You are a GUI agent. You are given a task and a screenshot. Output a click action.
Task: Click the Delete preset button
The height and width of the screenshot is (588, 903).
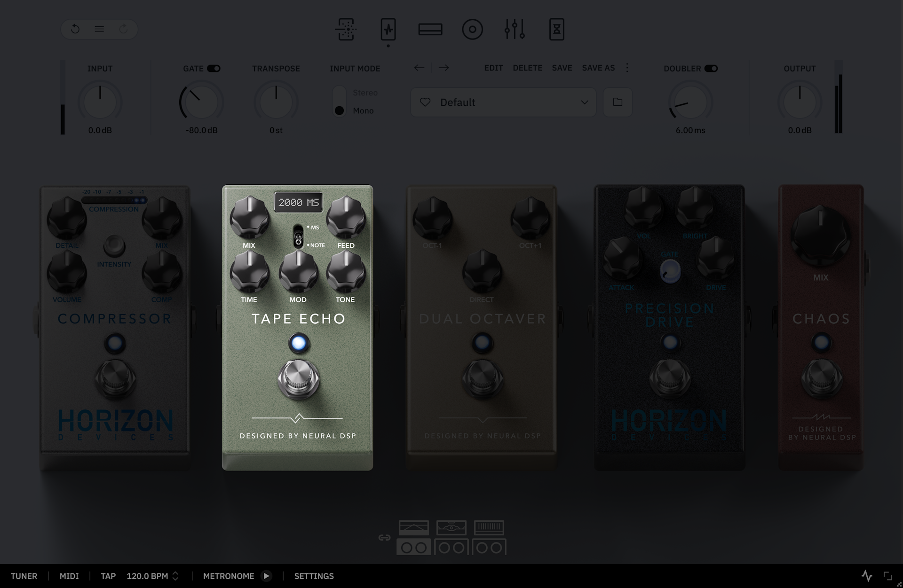coord(527,68)
